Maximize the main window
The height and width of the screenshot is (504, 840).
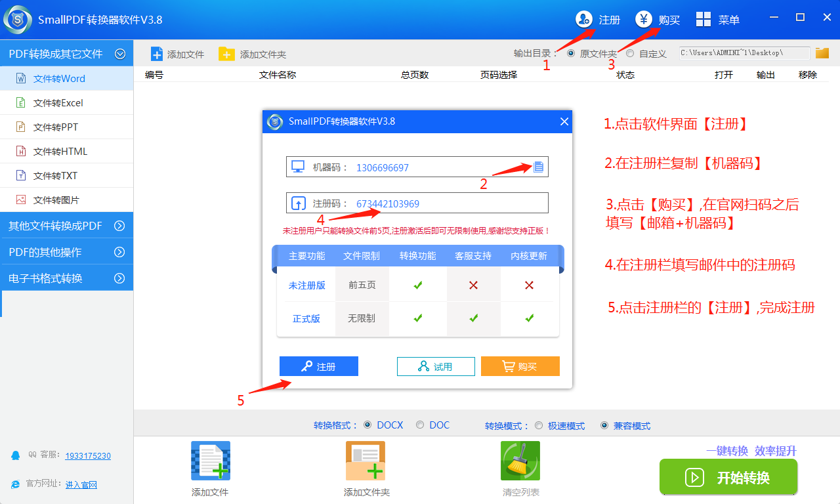click(800, 18)
